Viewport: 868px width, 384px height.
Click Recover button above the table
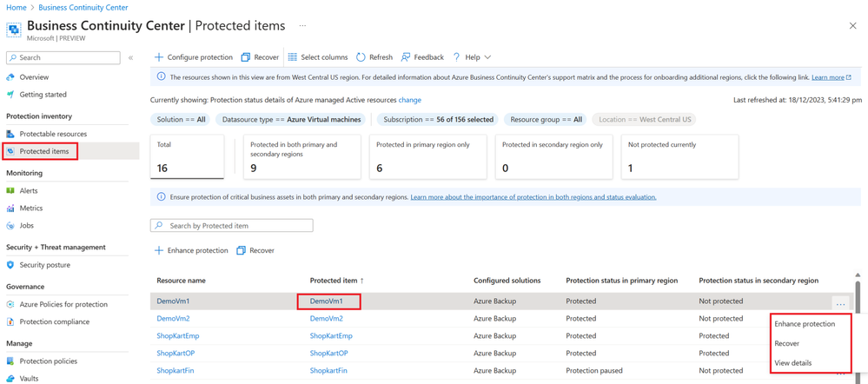255,251
